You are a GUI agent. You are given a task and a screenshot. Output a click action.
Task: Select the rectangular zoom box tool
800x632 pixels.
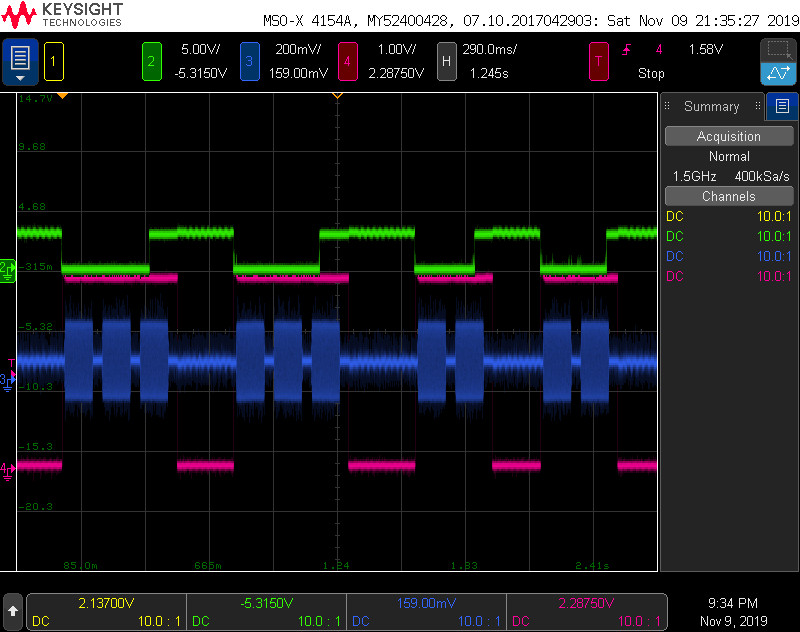tap(778, 49)
